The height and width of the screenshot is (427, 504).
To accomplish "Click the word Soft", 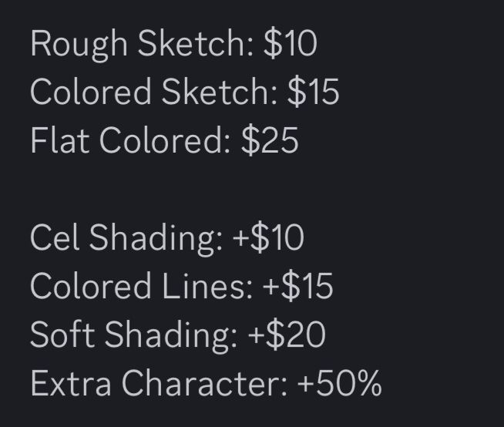I will click(62, 334).
